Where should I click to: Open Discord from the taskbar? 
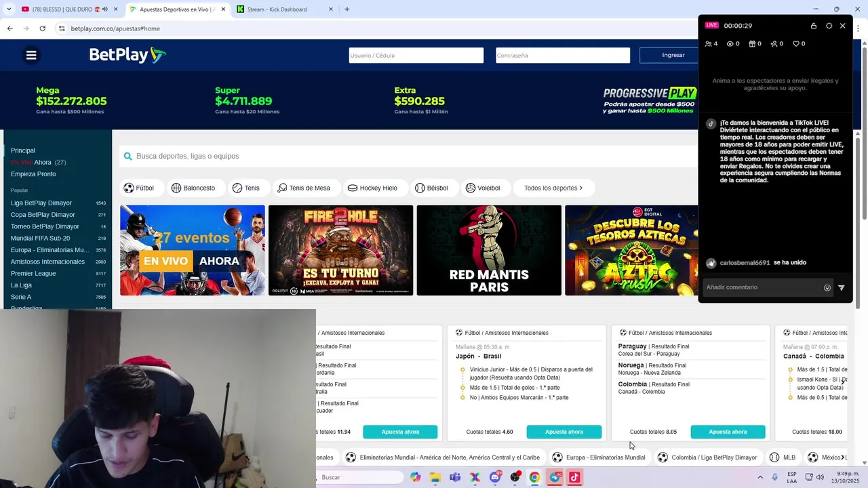tap(495, 477)
